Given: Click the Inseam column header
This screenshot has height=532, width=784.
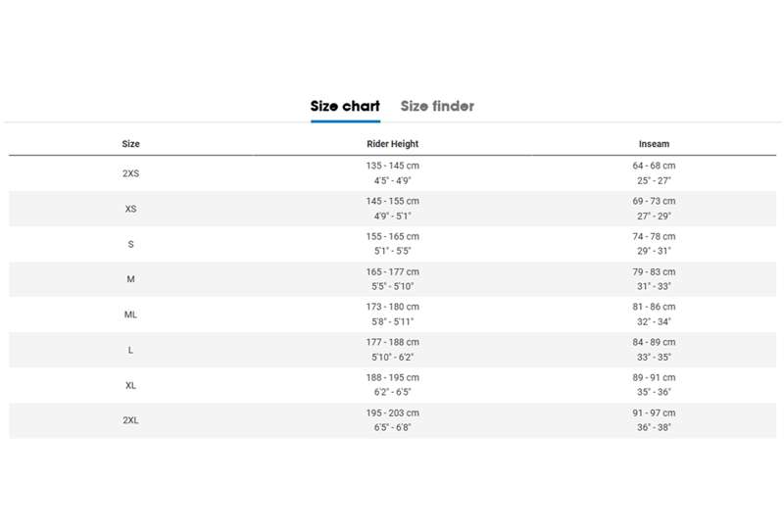Looking at the screenshot, I should [x=654, y=144].
